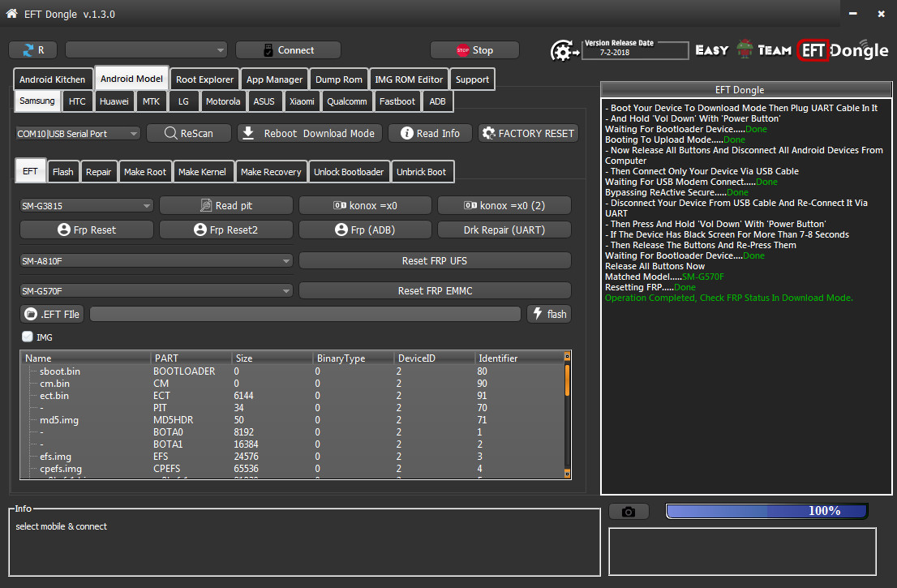Sort by the Size column header
Image resolution: width=897 pixels, height=588 pixels.
pyautogui.click(x=271, y=358)
